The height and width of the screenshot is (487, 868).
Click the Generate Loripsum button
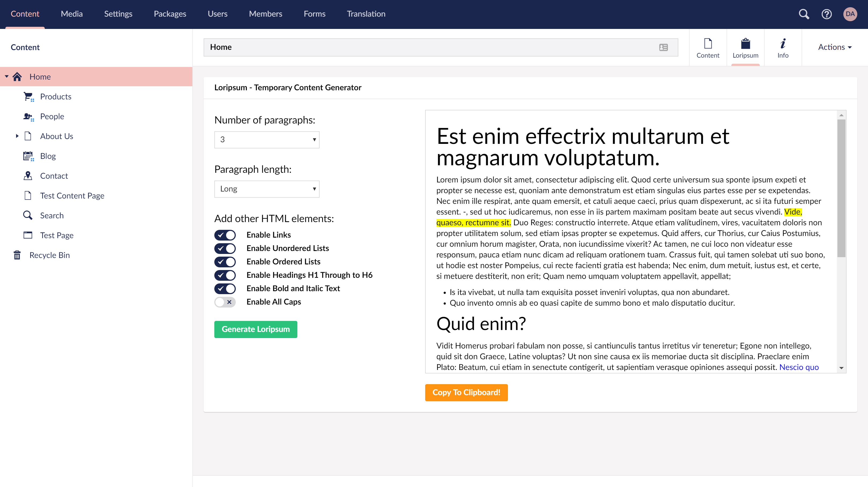pos(255,329)
